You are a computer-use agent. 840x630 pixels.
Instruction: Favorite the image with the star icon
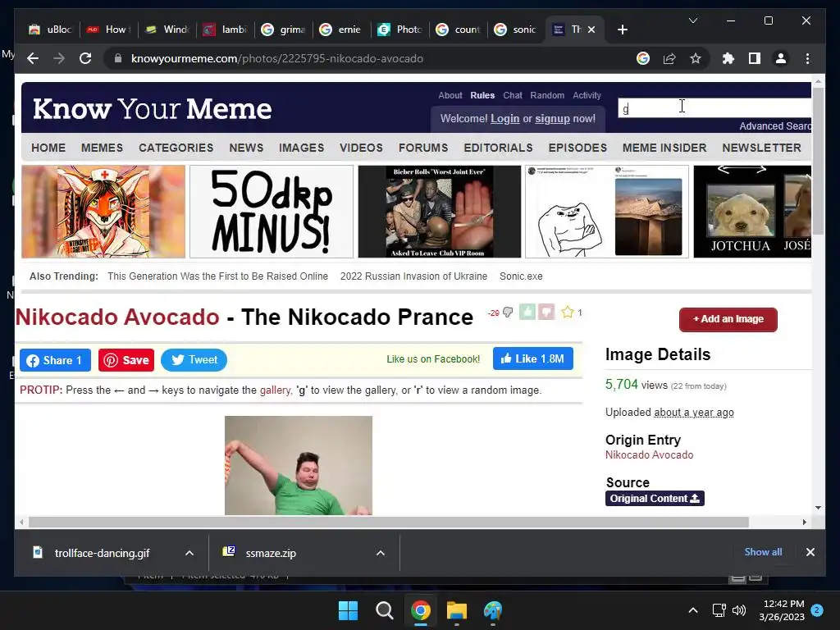pos(568,312)
